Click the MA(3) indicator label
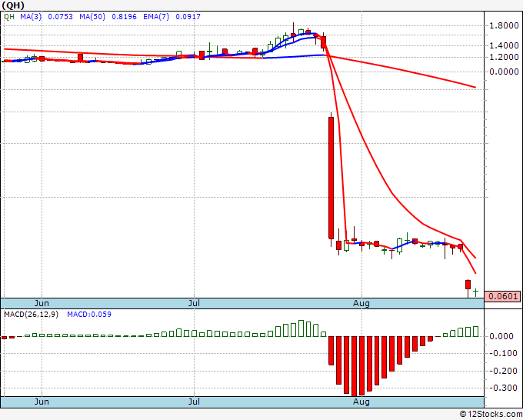Screen dimensions: 523x420 click(x=31, y=16)
